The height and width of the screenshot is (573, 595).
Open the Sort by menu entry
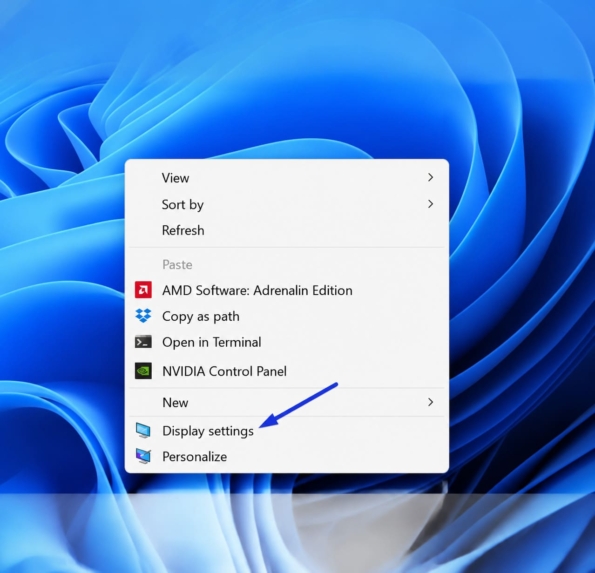click(x=286, y=205)
